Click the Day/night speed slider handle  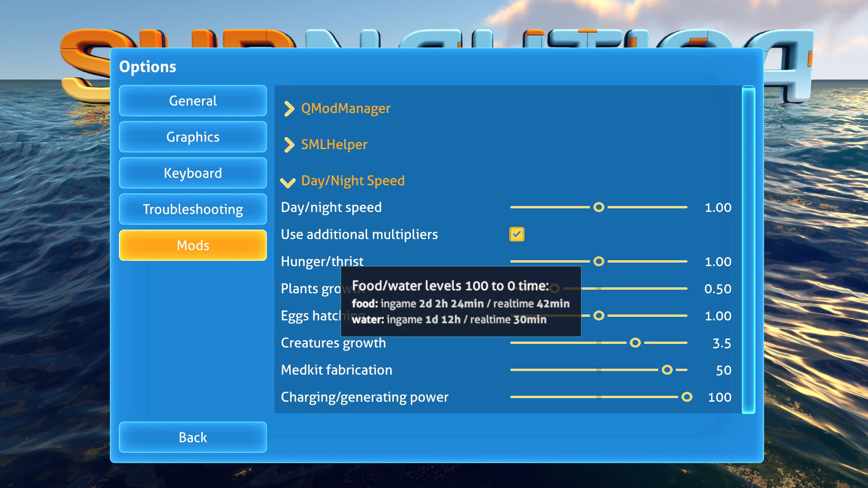(599, 207)
